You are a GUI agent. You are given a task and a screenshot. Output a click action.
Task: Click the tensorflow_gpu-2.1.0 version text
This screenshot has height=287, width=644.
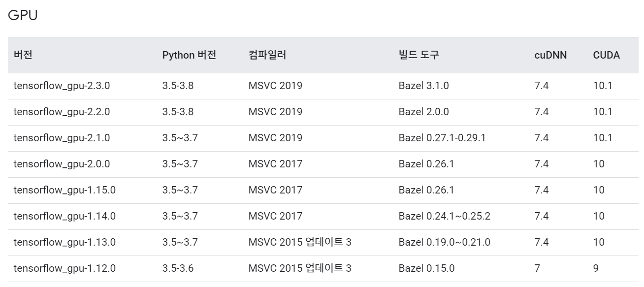[x=62, y=138]
